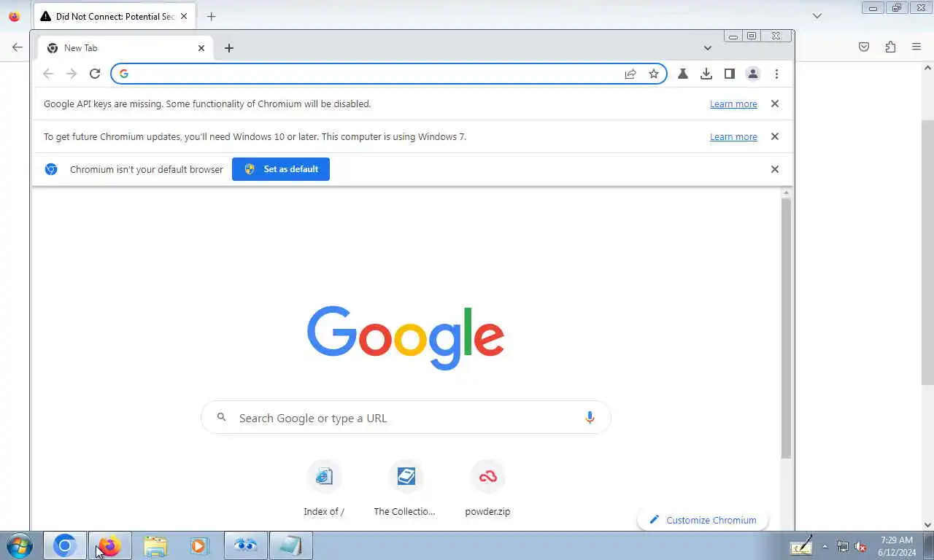Share this page icon in address bar

(x=630, y=74)
